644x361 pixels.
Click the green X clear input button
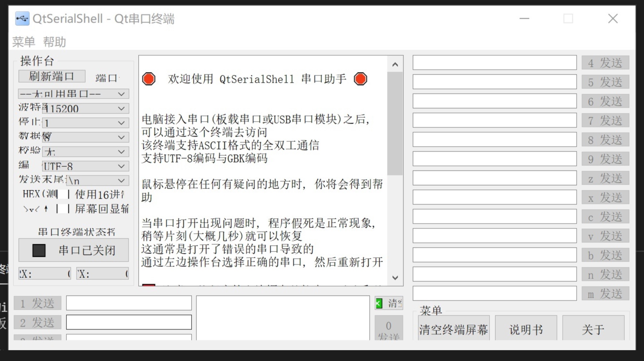379,303
